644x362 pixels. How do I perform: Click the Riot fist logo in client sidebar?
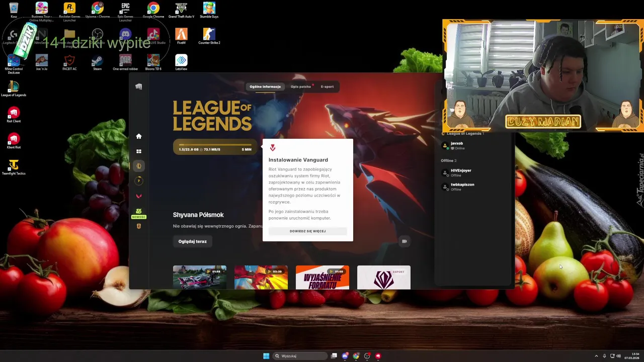(x=139, y=86)
